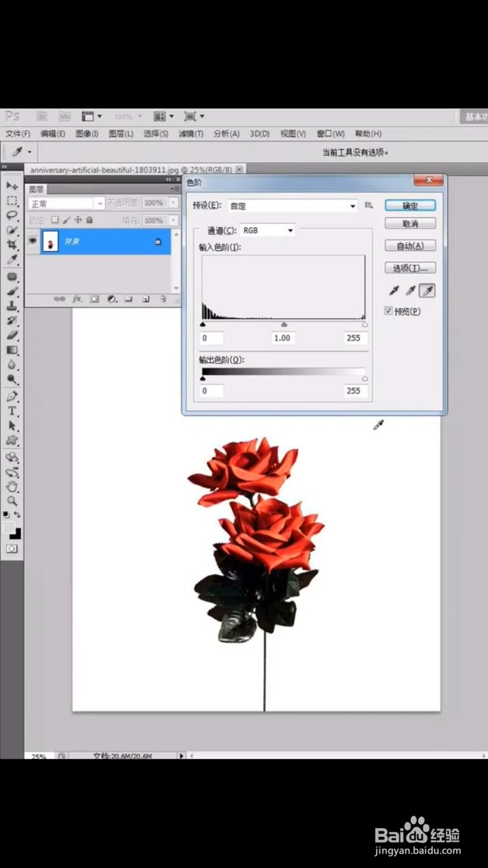Toggle the Preview checkbox in Levels
Screen dimensions: 488x868
tap(388, 311)
